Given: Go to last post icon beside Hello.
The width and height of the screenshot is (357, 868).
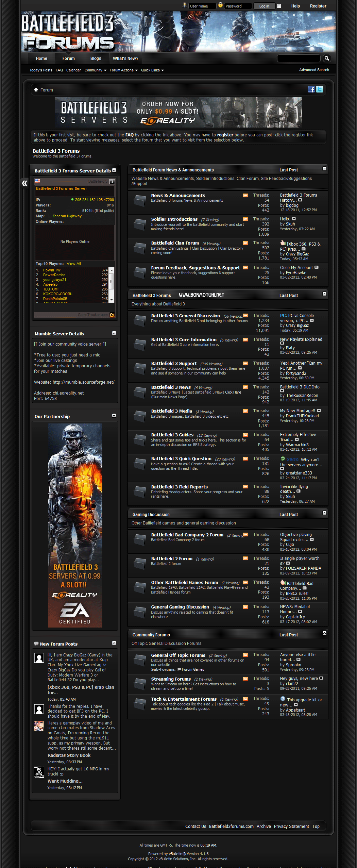Looking at the screenshot, I should tap(294, 219).
